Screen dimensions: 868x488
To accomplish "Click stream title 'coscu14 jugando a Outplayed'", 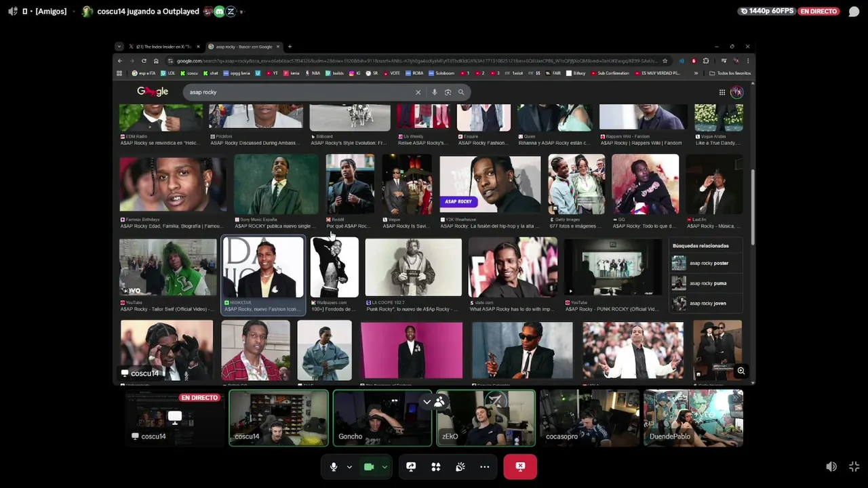I will click(x=148, y=12).
